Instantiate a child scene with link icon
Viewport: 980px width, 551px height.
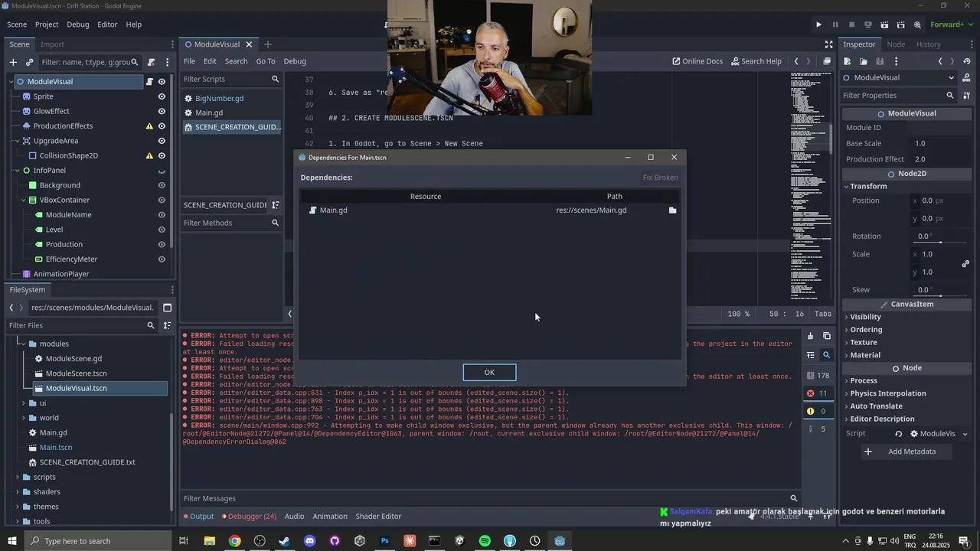tap(29, 62)
